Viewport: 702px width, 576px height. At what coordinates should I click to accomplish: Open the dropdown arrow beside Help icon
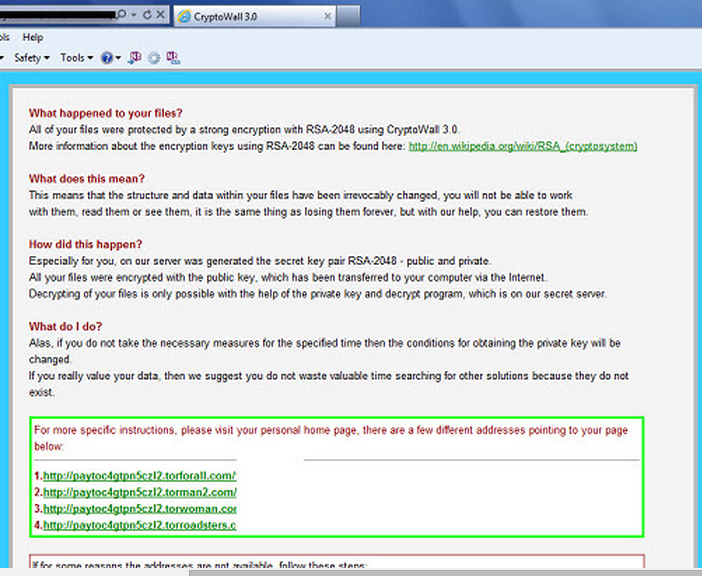pos(118,58)
